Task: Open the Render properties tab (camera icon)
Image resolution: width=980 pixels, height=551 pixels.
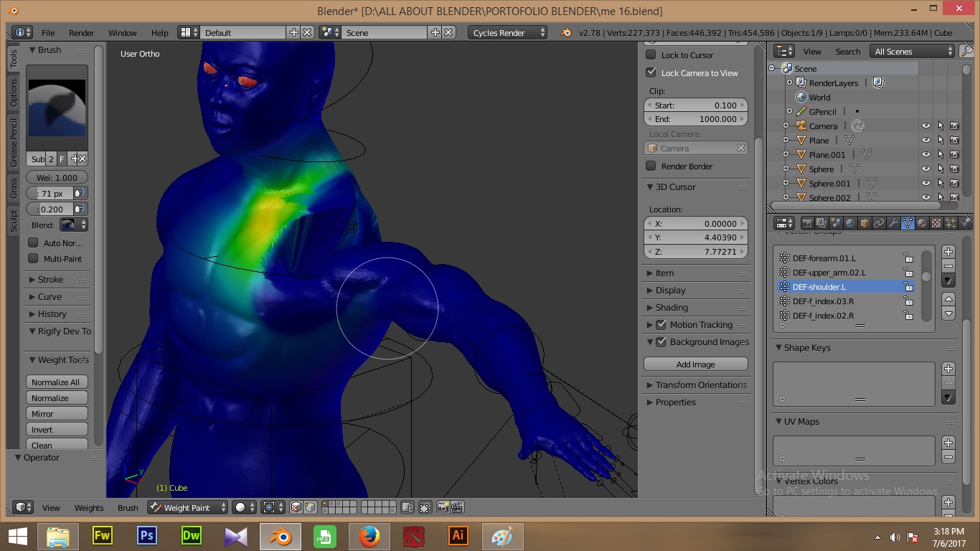Action: [809, 223]
